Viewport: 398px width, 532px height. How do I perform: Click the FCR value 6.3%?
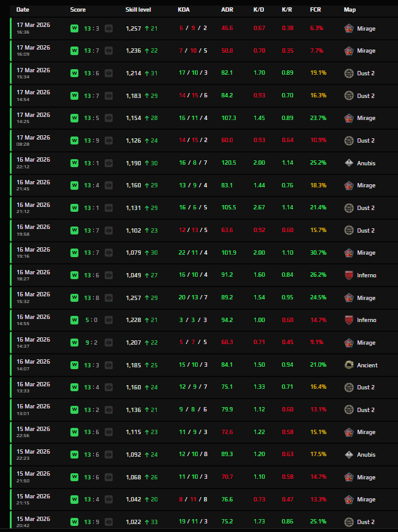(x=317, y=28)
